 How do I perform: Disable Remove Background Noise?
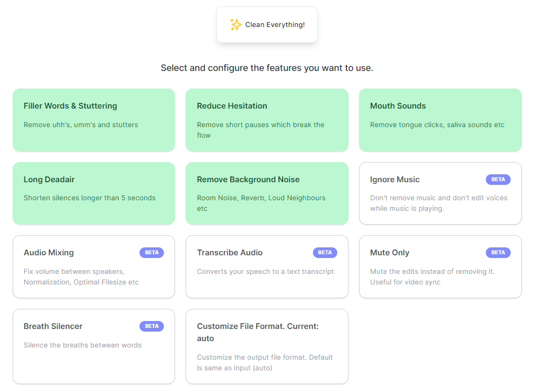pos(267,193)
